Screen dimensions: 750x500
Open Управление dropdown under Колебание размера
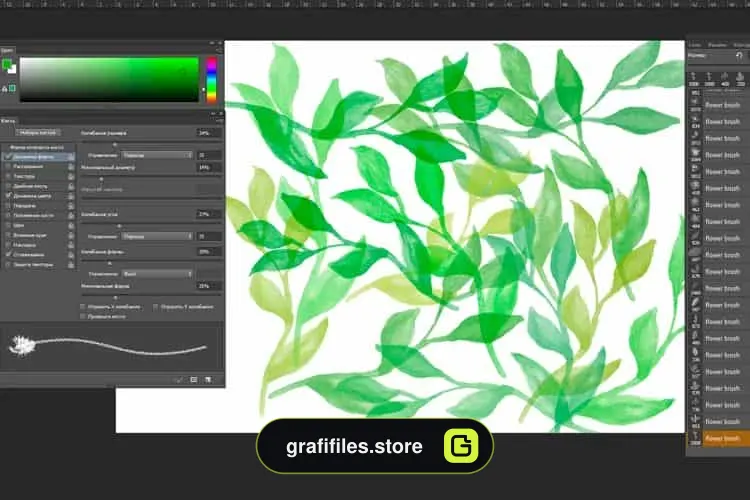[x=157, y=155]
